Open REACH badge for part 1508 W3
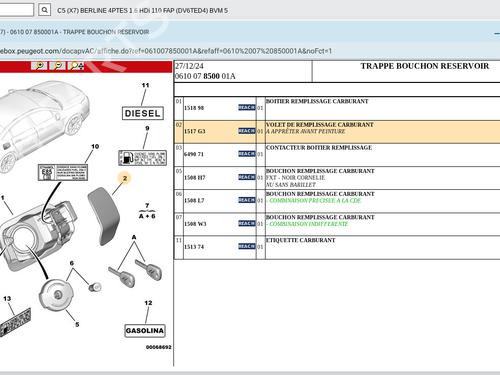The width and height of the screenshot is (500, 375). click(247, 223)
